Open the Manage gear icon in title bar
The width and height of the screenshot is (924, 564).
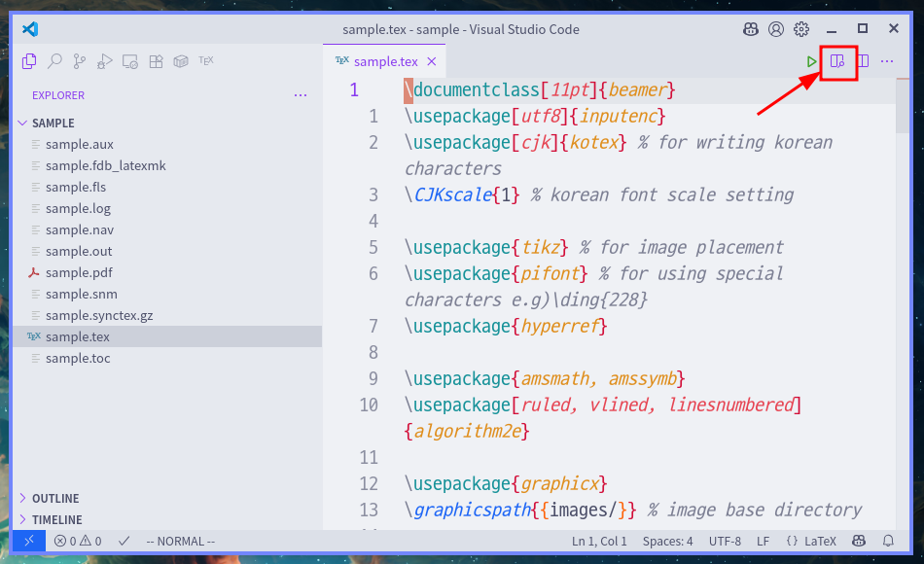click(x=801, y=29)
